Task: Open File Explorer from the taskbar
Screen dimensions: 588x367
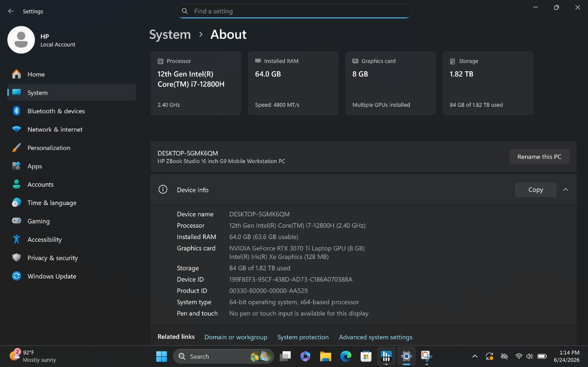Action: (326, 356)
